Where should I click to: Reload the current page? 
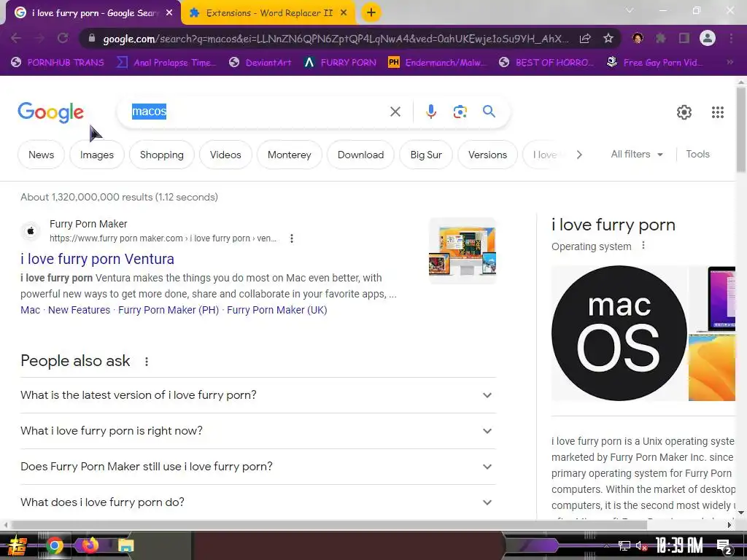coord(63,38)
